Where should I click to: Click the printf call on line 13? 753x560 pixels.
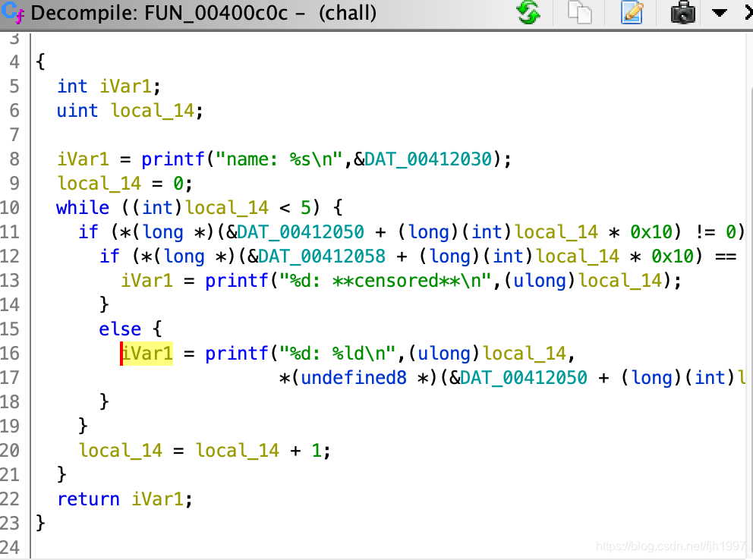[236, 281]
